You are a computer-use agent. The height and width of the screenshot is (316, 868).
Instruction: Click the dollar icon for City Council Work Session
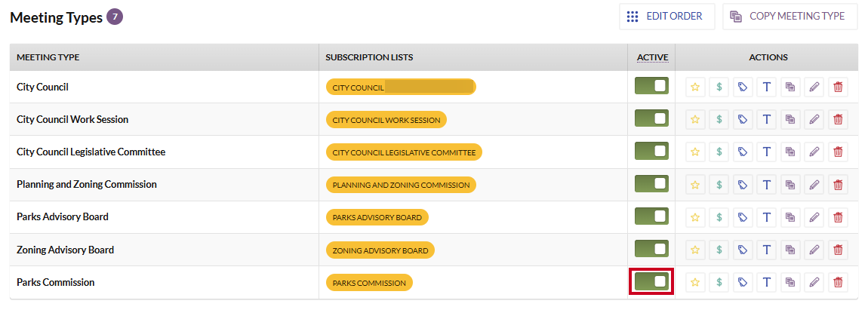point(719,119)
